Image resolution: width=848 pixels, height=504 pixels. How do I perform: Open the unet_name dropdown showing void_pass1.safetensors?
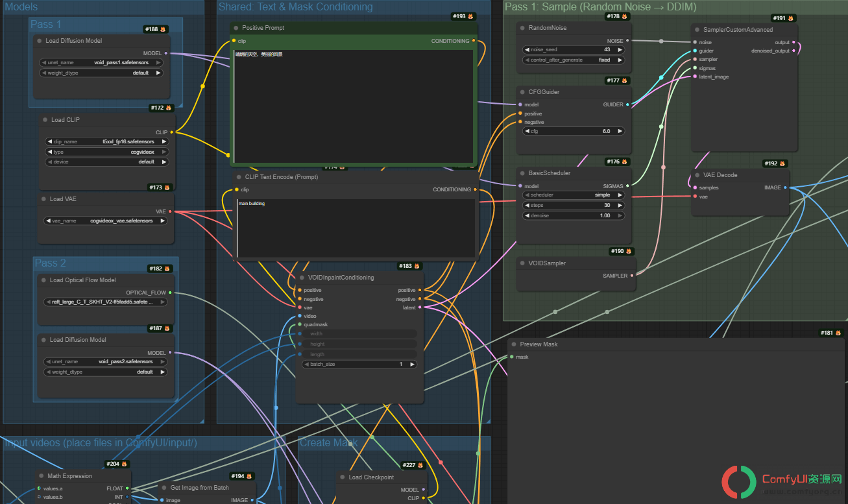[x=100, y=62]
